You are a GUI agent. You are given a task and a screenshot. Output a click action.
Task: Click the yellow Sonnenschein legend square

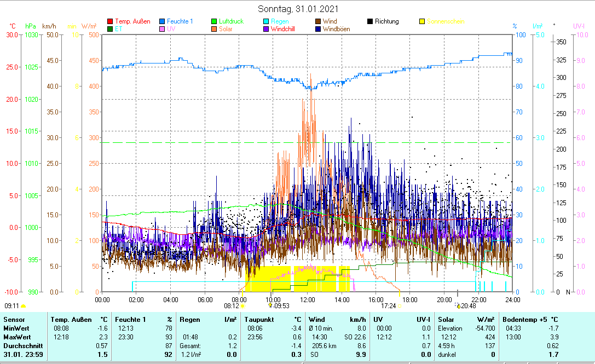coord(422,22)
